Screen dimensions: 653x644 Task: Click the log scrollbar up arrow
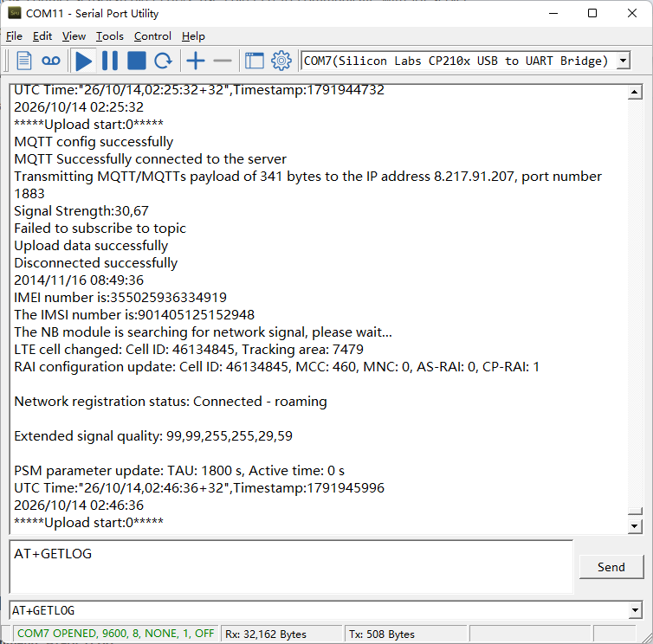point(634,92)
